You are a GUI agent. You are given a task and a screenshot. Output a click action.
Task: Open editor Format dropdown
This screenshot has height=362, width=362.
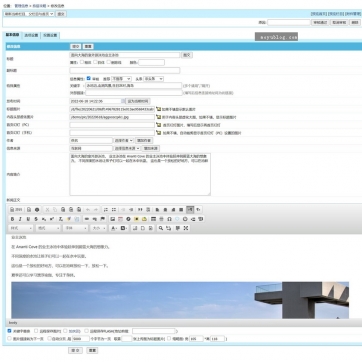coord(48,228)
